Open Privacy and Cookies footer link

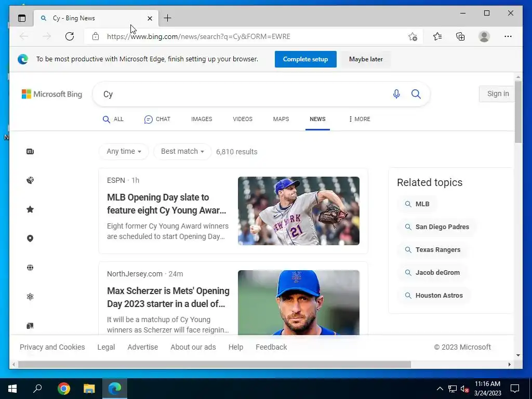click(52, 347)
